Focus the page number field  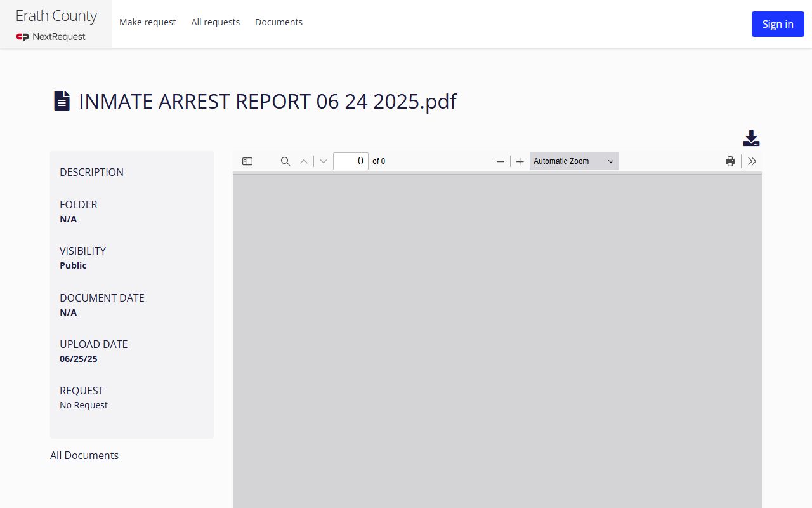(x=351, y=161)
